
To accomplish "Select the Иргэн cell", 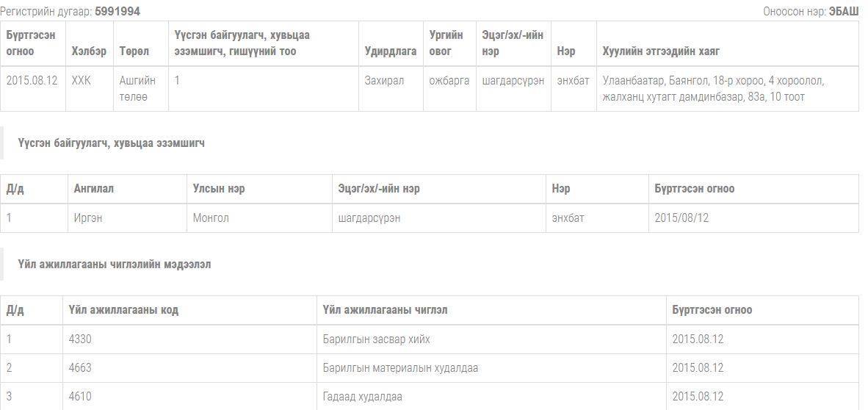I will coord(88,218).
